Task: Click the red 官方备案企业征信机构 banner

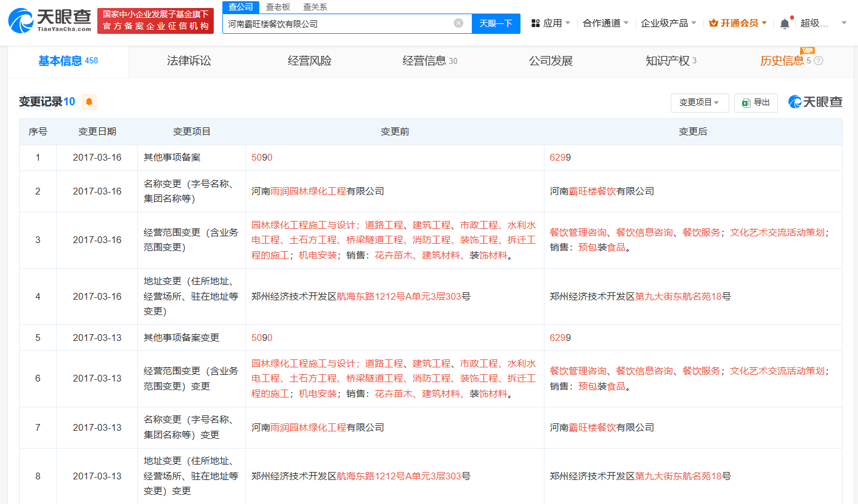Action: [155, 21]
